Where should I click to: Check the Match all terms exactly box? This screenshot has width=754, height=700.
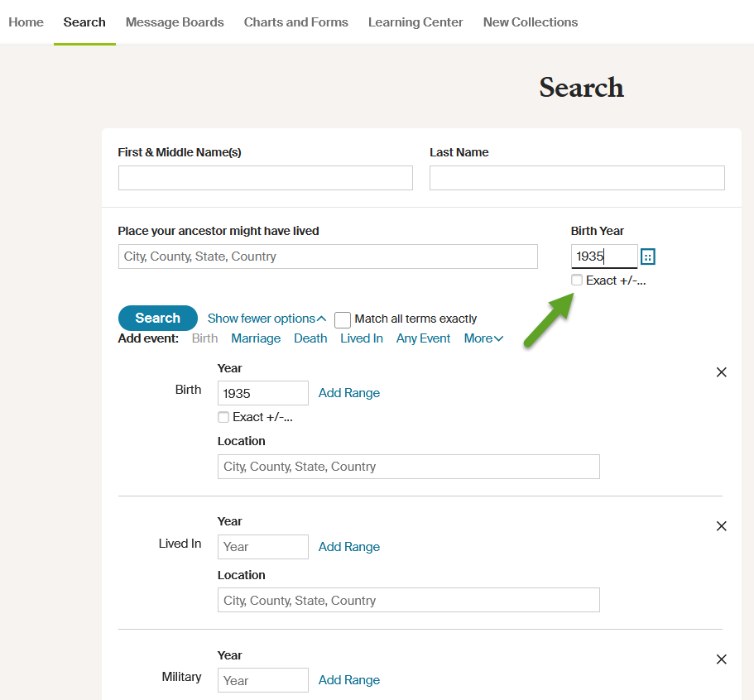pos(343,319)
